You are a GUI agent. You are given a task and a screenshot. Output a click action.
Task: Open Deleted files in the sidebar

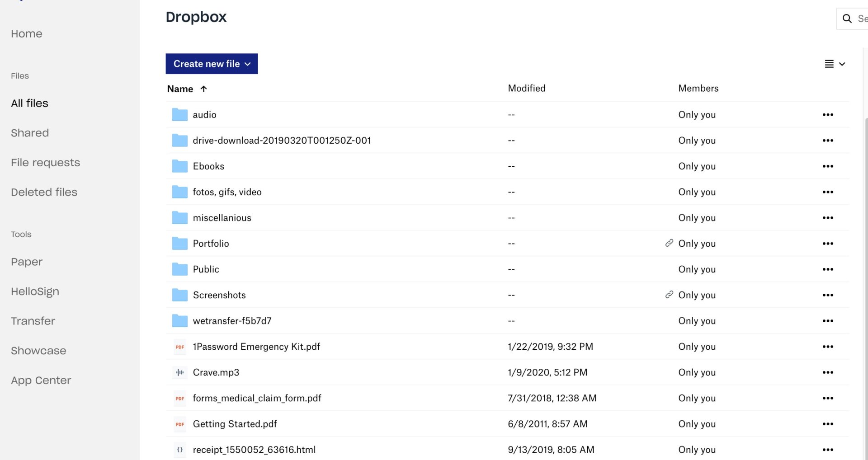click(44, 192)
